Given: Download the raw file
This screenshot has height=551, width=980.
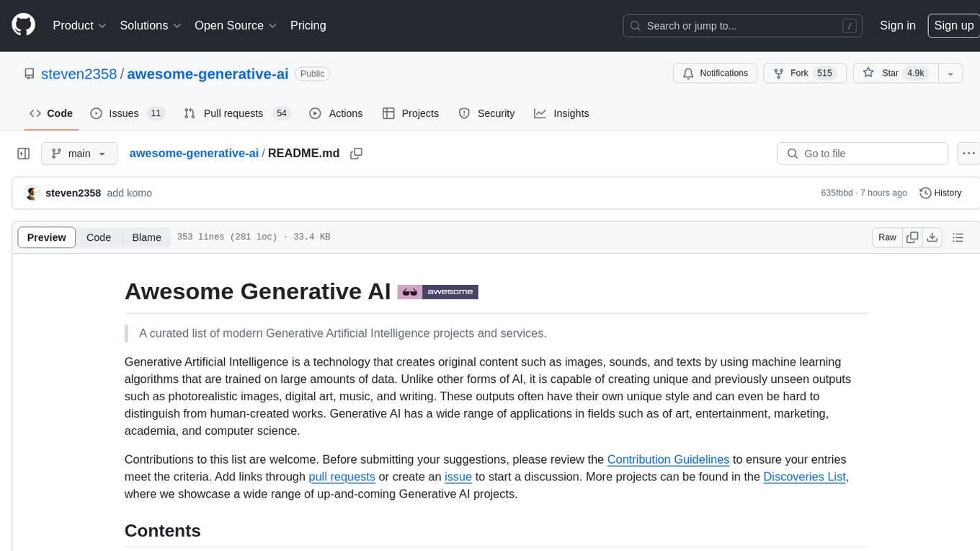Looking at the screenshot, I should point(932,237).
